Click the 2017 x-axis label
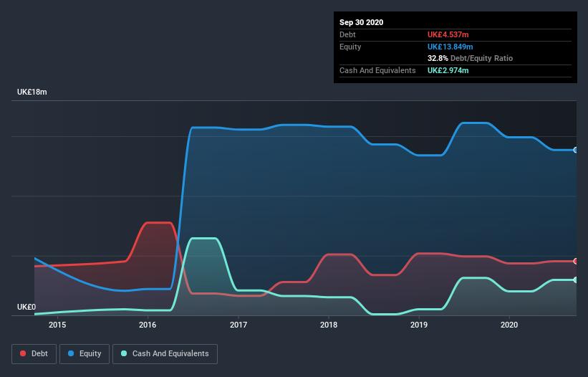The image size is (588, 377). pyautogui.click(x=238, y=325)
